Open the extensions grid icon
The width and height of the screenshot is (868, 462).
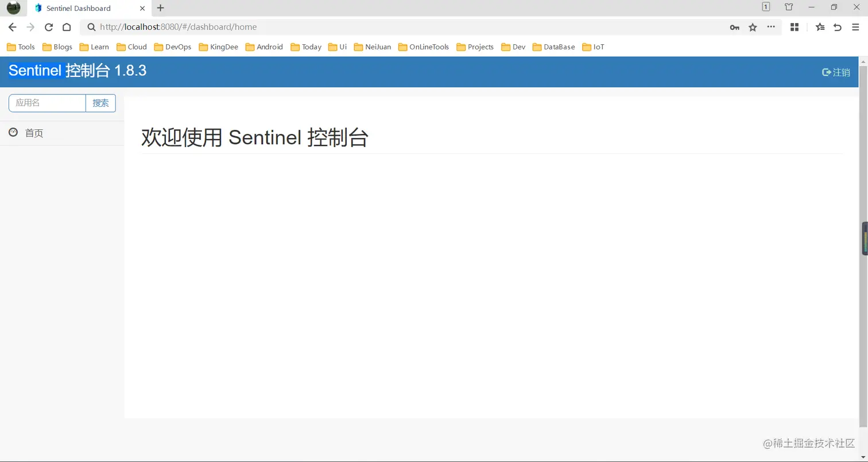[795, 27]
